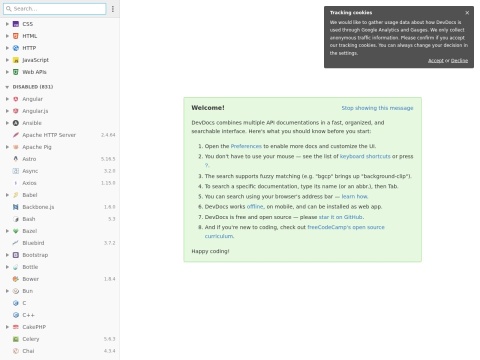This screenshot has width=480, height=360.
Task: Expand the CSS docs tree
Action: pos(7,24)
